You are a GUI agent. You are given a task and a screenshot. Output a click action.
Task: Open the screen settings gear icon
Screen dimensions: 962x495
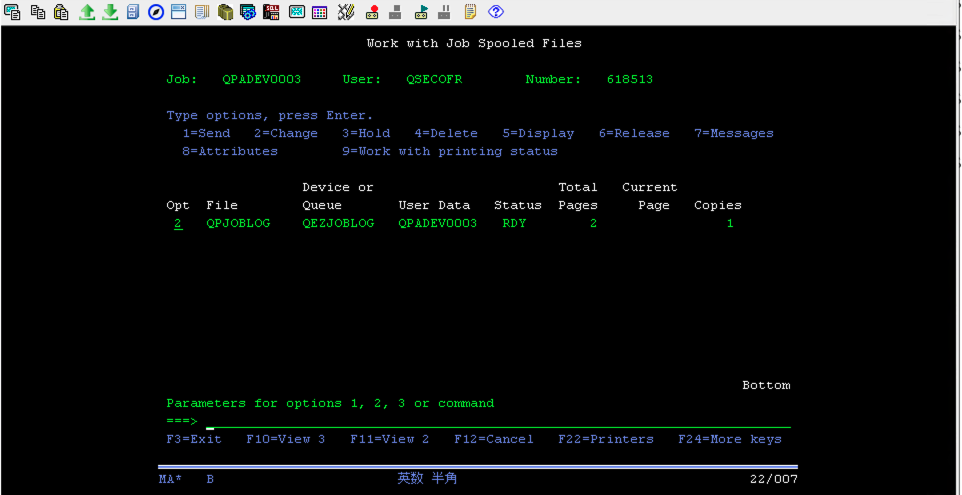pos(248,11)
